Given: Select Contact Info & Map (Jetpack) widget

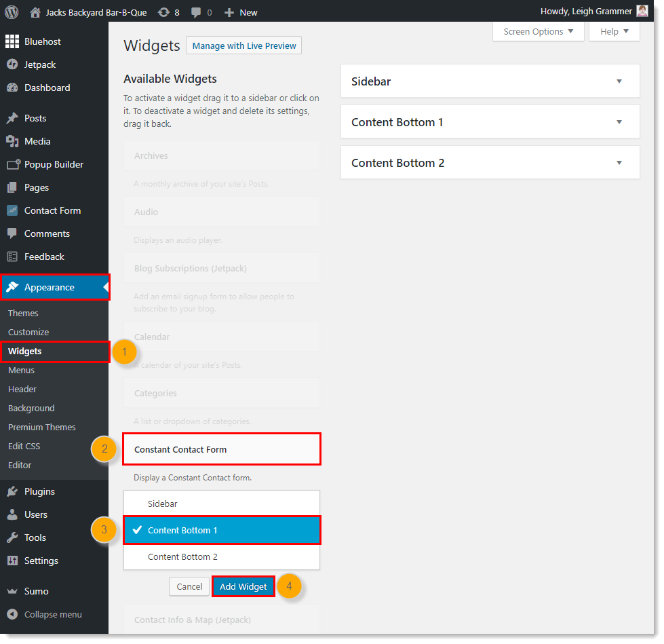Looking at the screenshot, I should coord(222,620).
